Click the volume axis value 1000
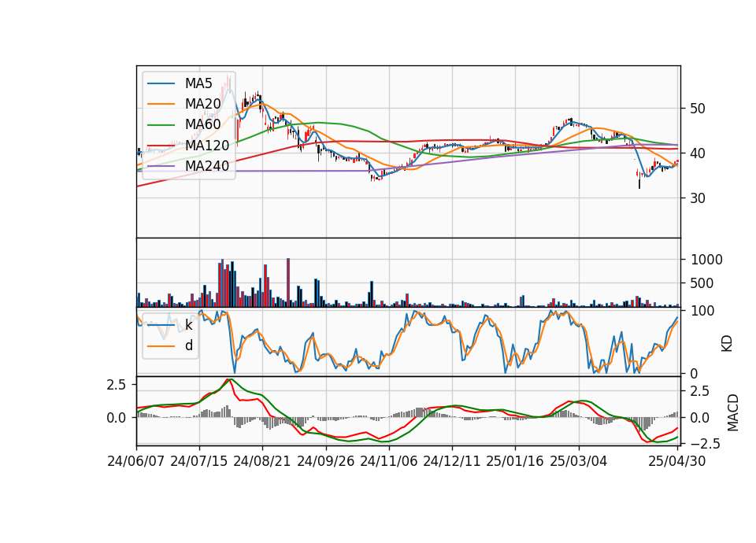 pos(706,260)
